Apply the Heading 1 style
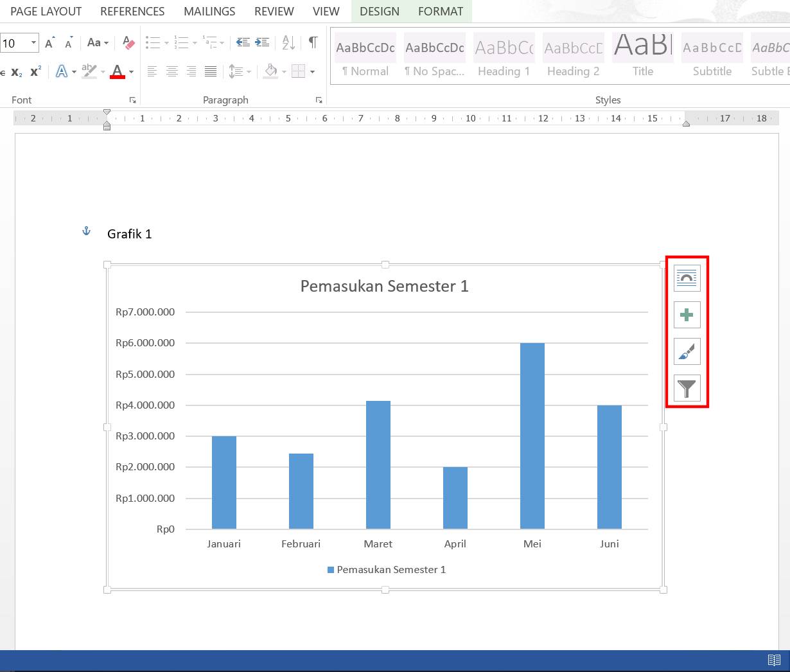The width and height of the screenshot is (790, 672). click(x=504, y=56)
